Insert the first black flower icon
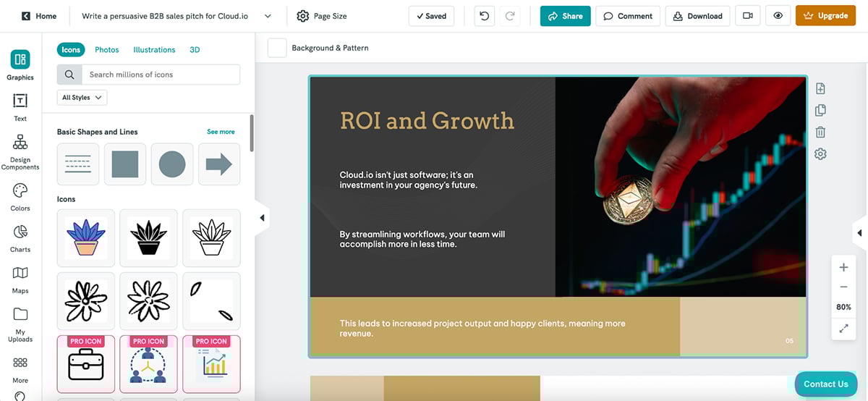This screenshot has height=401, width=868. pos(86,301)
